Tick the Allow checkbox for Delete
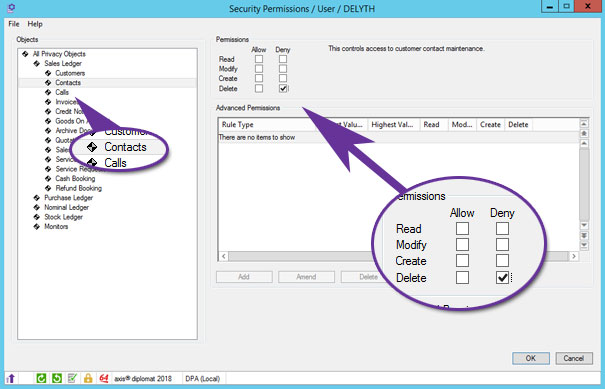The height and width of the screenshot is (389, 605). [x=259, y=88]
